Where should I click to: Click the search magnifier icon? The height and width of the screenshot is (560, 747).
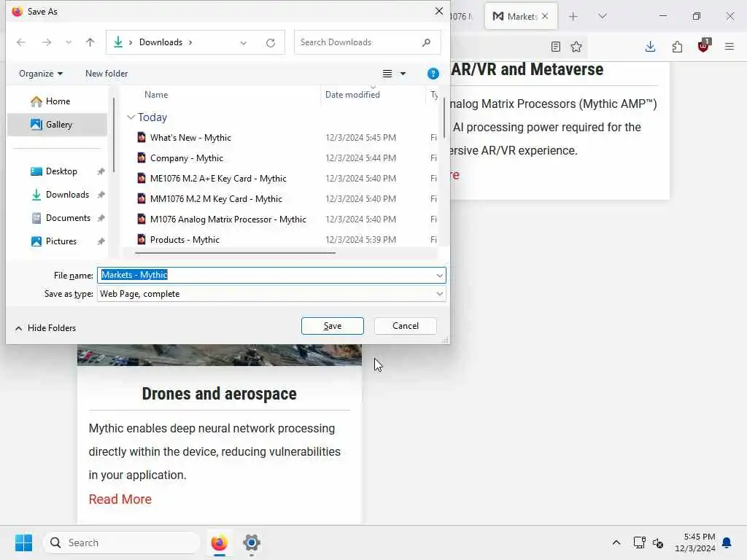tap(426, 42)
